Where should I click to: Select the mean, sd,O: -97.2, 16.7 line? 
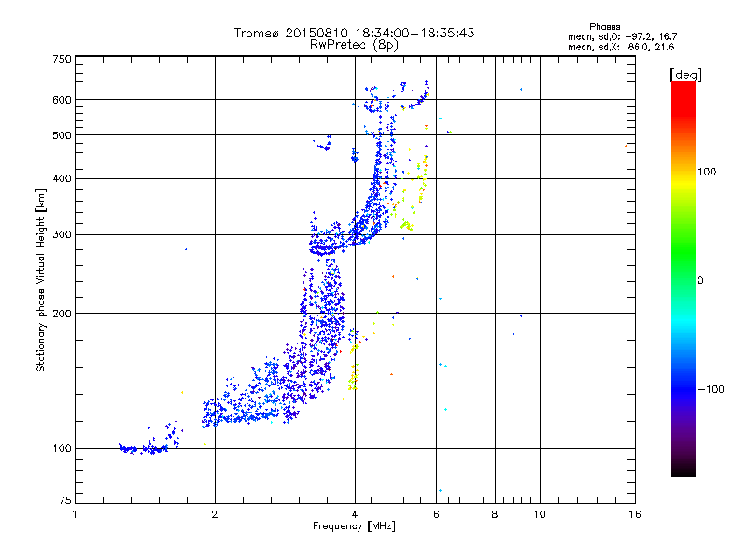[x=622, y=36]
